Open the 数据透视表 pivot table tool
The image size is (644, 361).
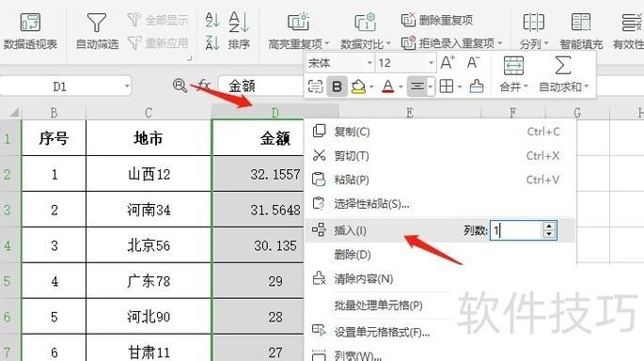(x=30, y=31)
